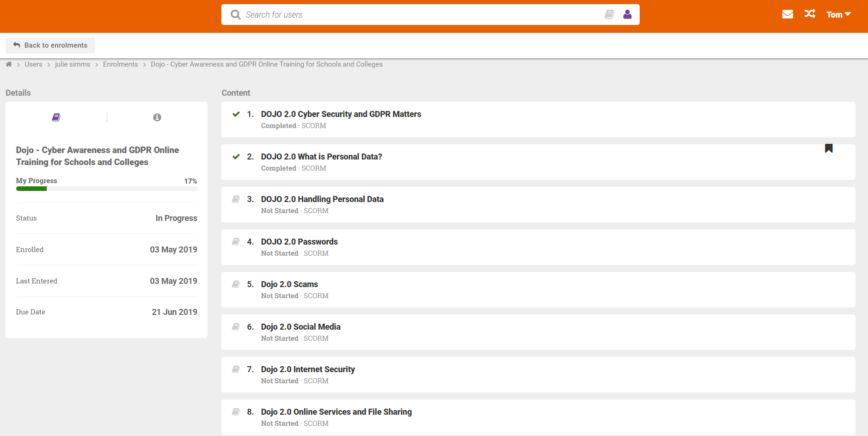
Task: Click the course title in Details panel
Action: (x=98, y=156)
